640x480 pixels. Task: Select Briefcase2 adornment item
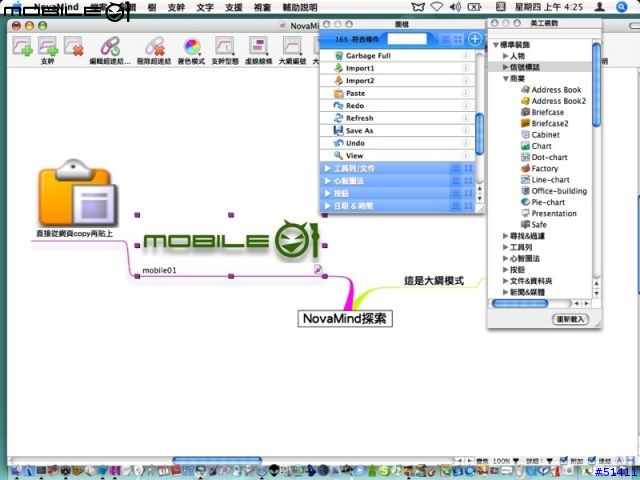click(545, 123)
